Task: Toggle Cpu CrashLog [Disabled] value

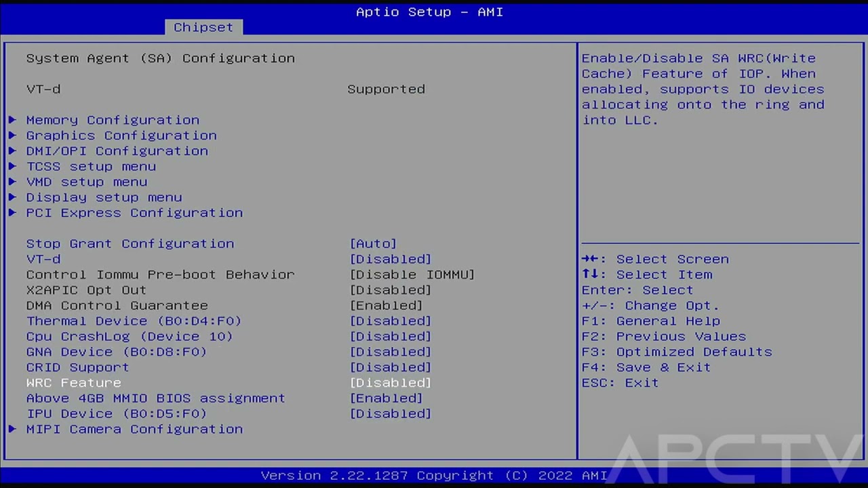Action: [391, 336]
